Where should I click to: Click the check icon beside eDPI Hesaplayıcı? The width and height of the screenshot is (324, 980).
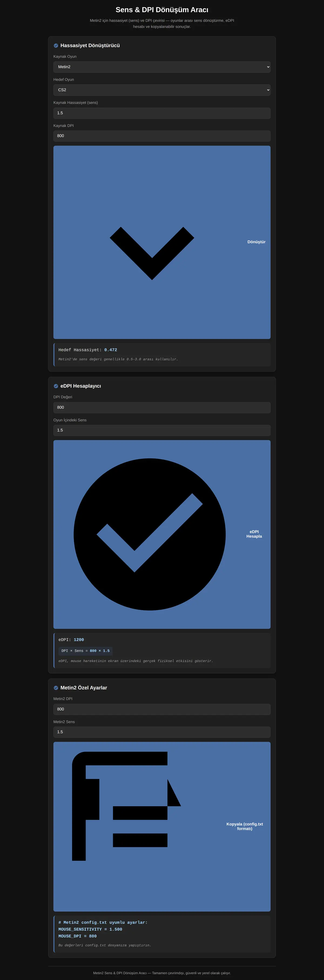click(56, 386)
